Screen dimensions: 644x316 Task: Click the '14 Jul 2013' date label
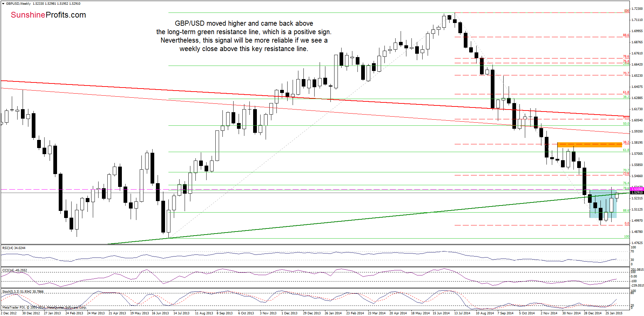[182, 313]
